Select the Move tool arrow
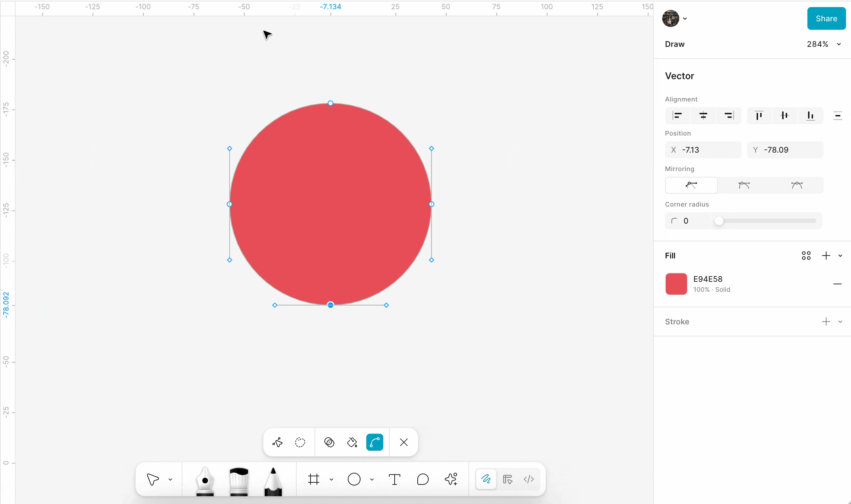Viewport: 851px width, 504px height. (x=153, y=479)
